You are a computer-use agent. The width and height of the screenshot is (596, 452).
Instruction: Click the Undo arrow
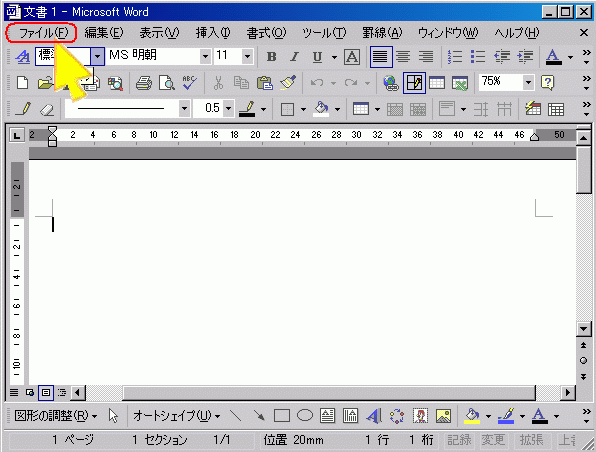point(317,82)
